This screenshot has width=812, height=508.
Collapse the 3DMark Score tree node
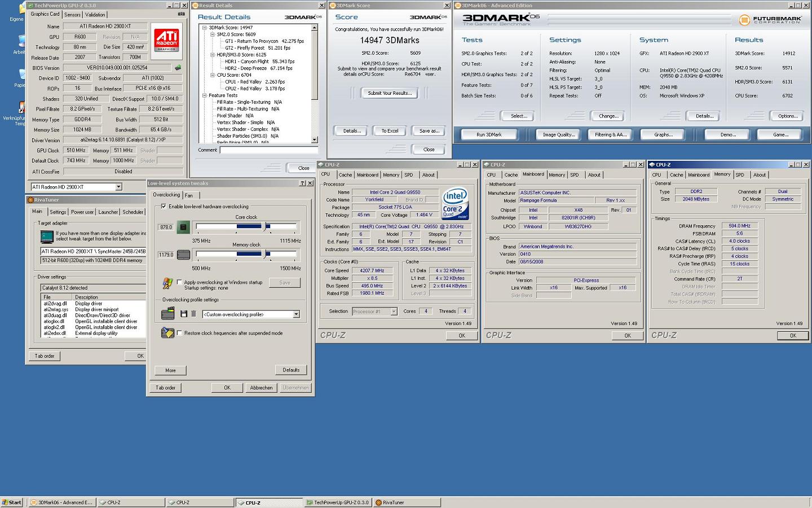205,28
